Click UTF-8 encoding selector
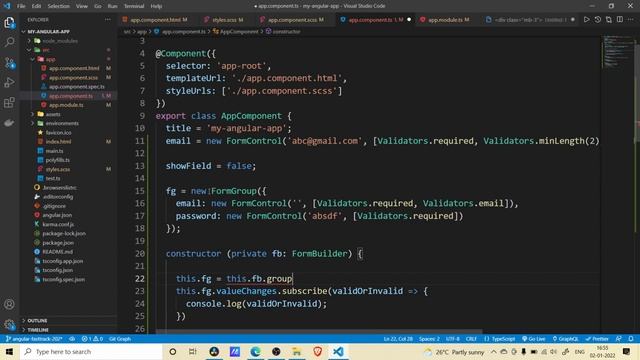The width and height of the screenshot is (640, 360). click(453, 339)
